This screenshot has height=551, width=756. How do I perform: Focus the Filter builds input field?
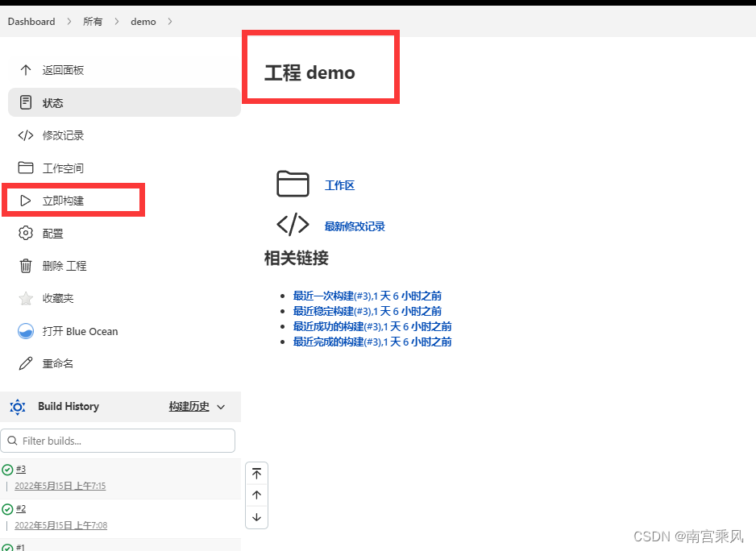point(118,441)
